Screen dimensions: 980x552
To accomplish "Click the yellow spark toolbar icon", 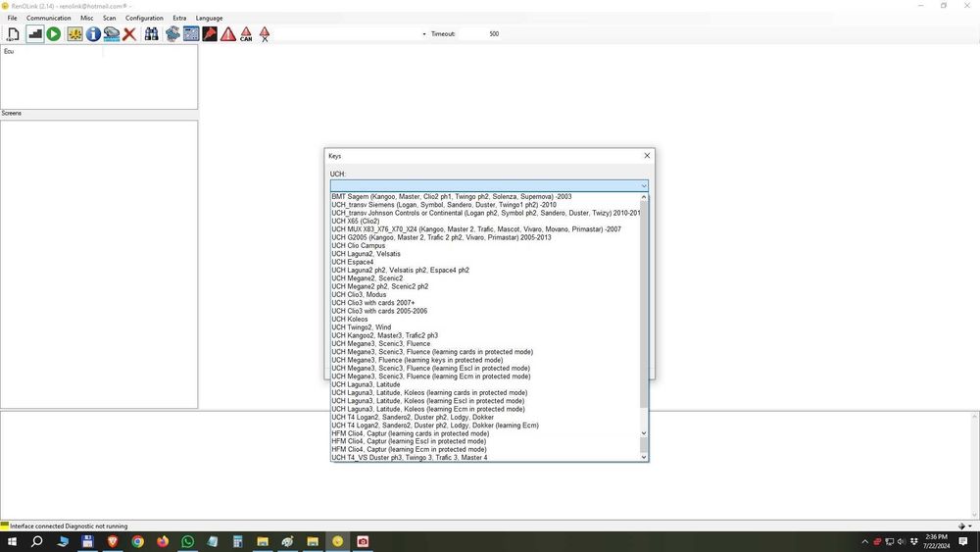I will pos(74,33).
